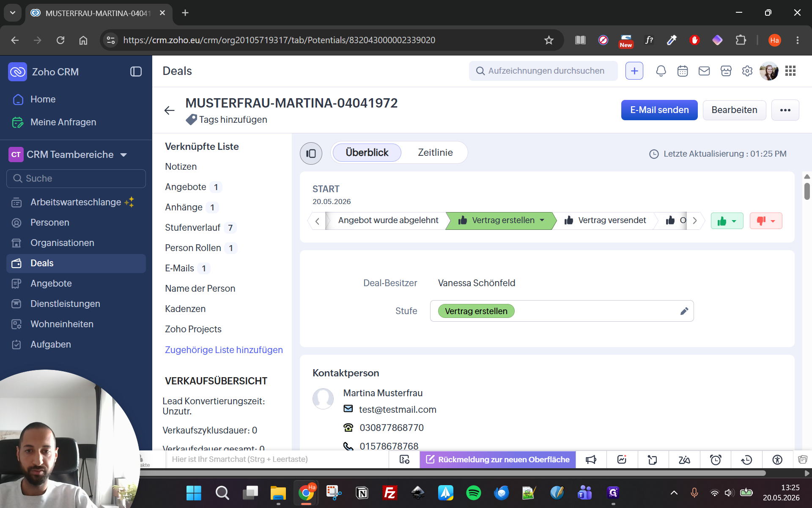Image resolution: width=812 pixels, height=508 pixels.
Task: Open Angebote in the sidebar
Action: click(51, 283)
